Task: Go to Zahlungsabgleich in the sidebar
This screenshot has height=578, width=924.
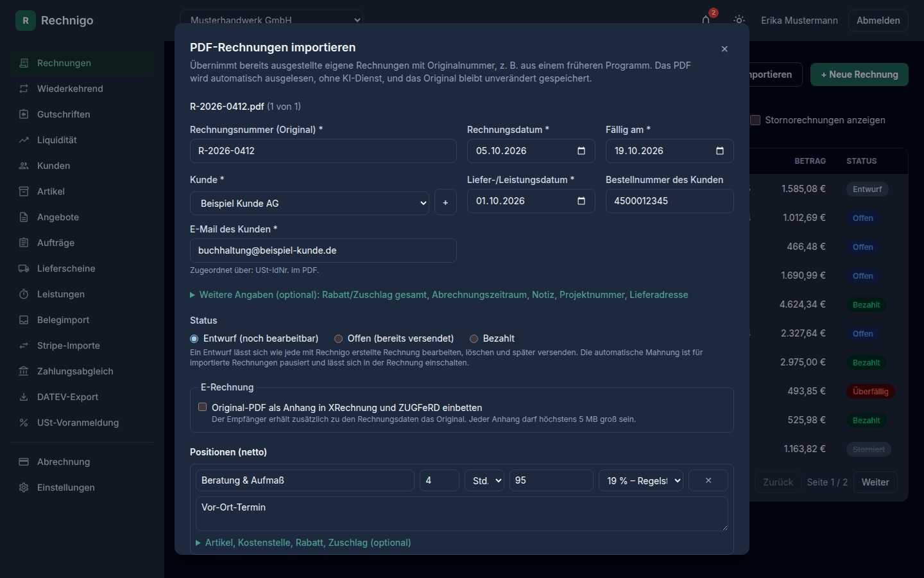Action: [75, 371]
